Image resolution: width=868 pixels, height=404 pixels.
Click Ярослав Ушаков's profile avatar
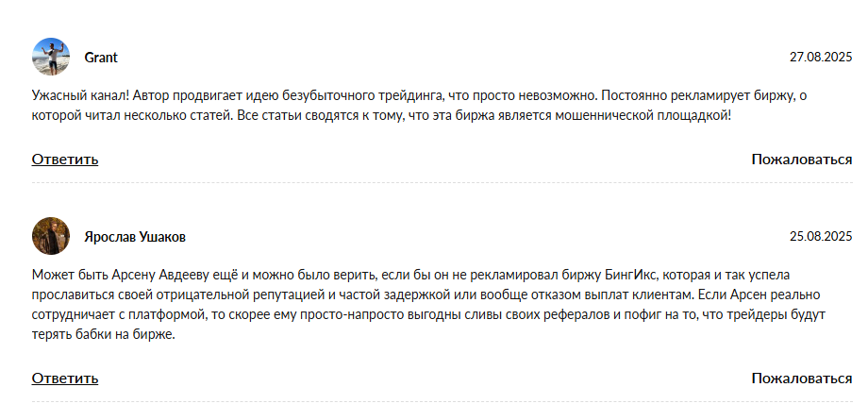click(50, 236)
